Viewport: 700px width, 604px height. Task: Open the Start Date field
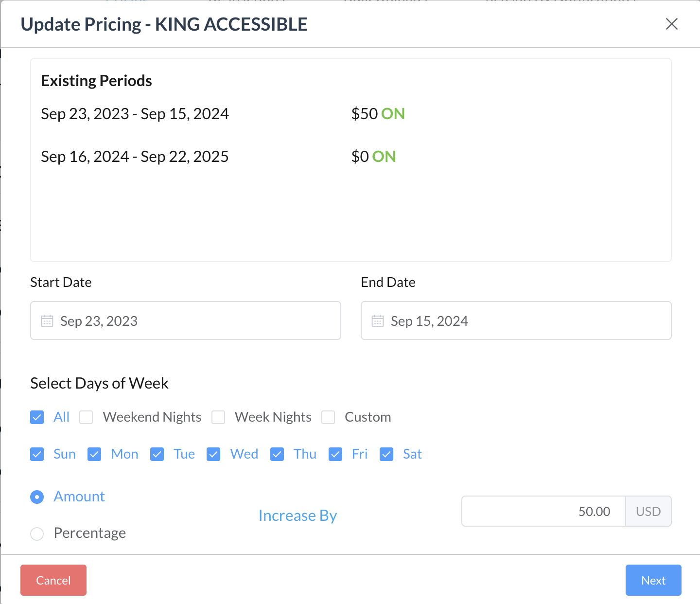[x=185, y=321]
